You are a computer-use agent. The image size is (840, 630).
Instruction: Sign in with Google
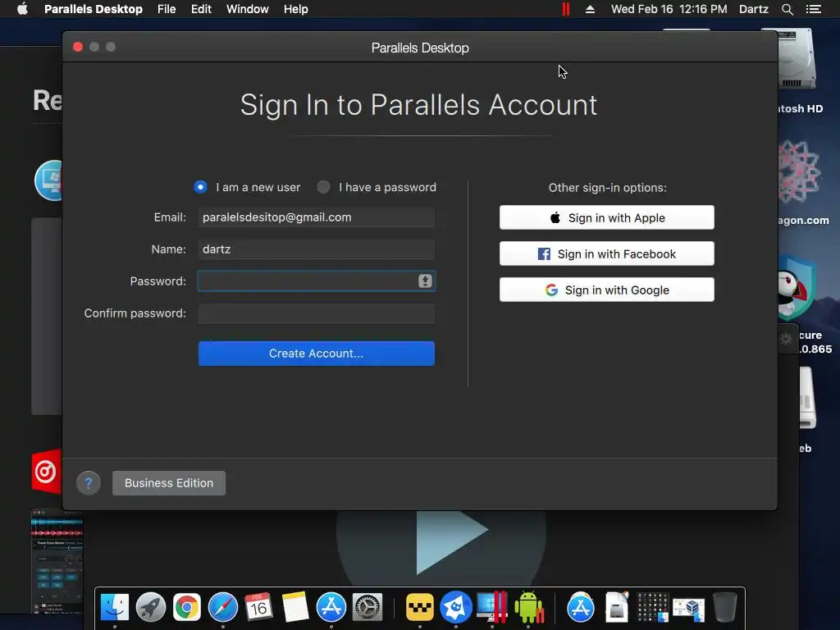pyautogui.click(x=606, y=290)
